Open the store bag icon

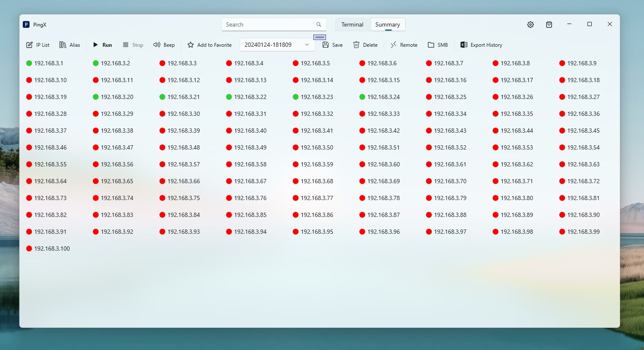[x=549, y=24]
